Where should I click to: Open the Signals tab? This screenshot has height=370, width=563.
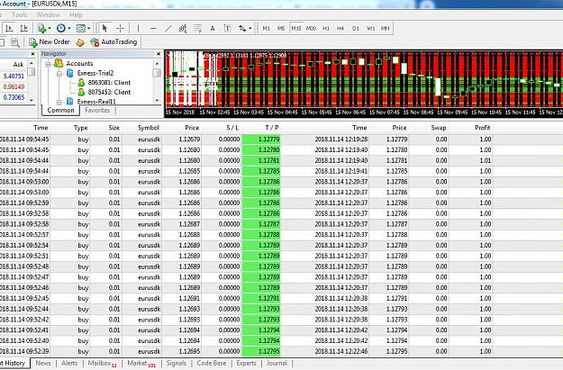tap(176, 363)
